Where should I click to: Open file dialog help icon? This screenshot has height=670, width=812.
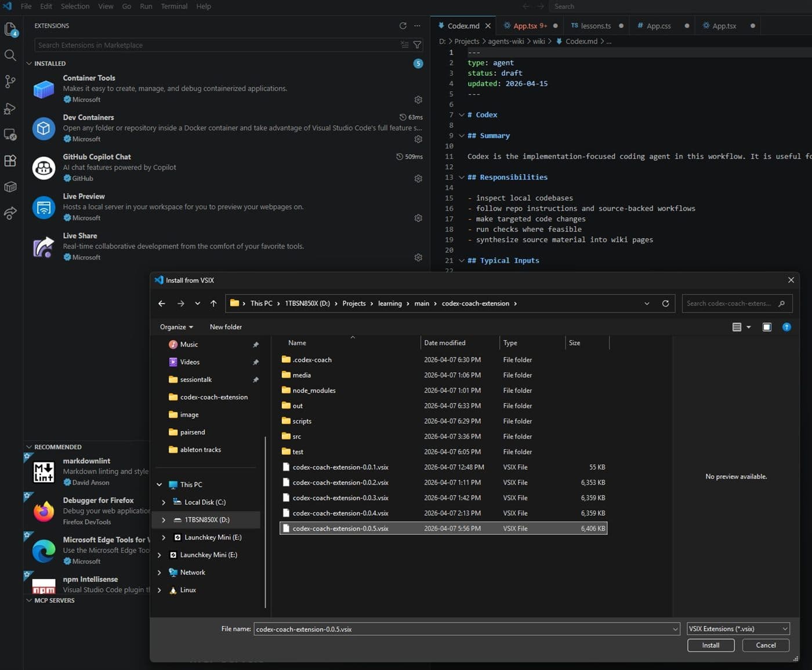pos(786,327)
